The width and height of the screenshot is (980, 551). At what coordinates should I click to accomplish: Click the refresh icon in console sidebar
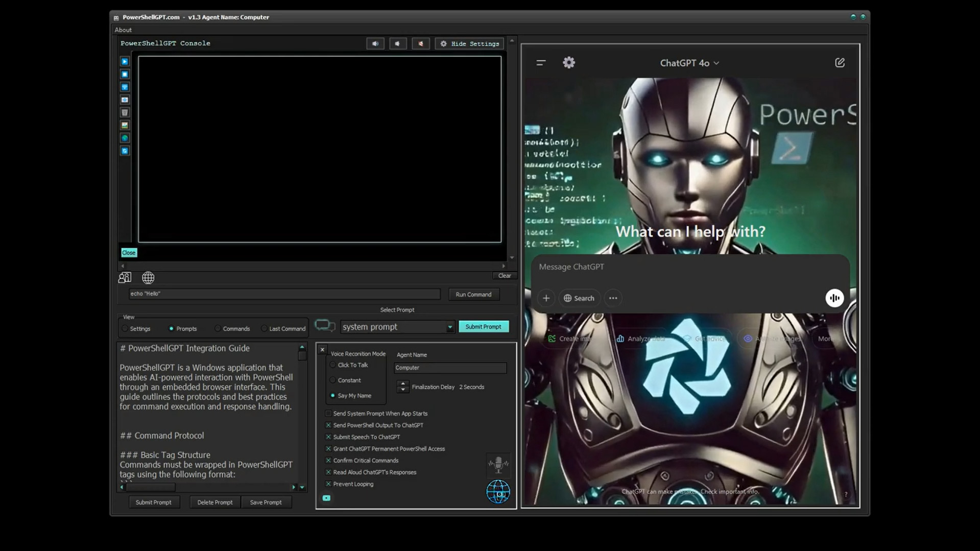125,151
